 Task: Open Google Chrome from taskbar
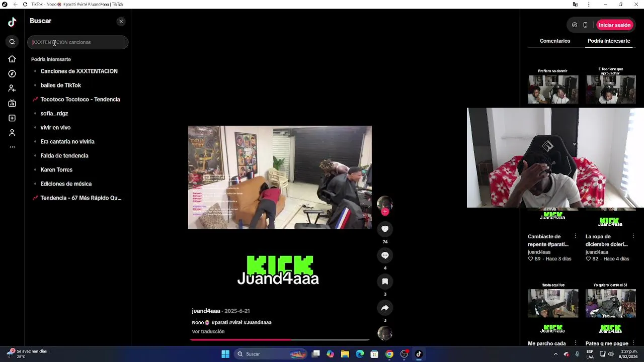click(x=389, y=354)
